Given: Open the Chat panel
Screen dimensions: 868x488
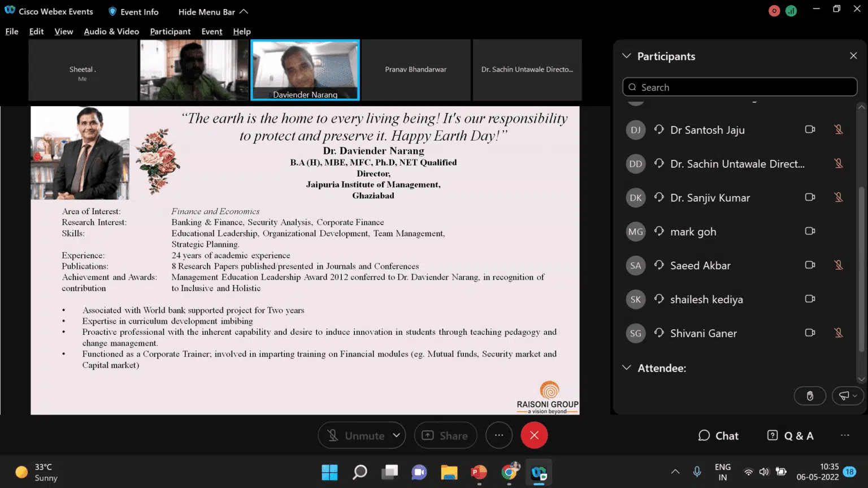Looking at the screenshot, I should pyautogui.click(x=718, y=435).
